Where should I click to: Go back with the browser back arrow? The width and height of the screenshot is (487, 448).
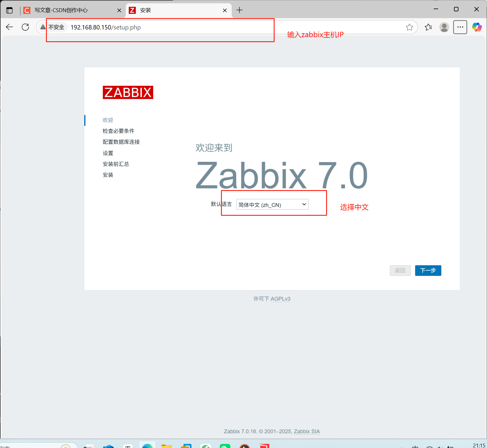pos(9,27)
